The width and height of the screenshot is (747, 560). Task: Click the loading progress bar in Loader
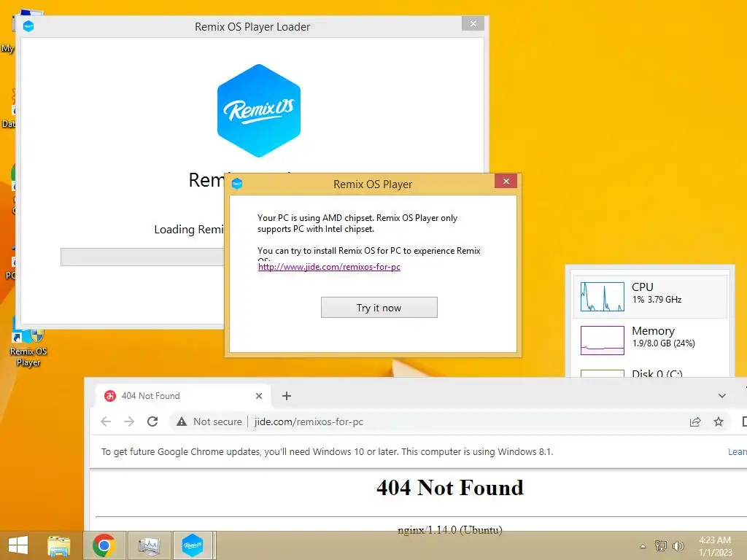[142, 257]
